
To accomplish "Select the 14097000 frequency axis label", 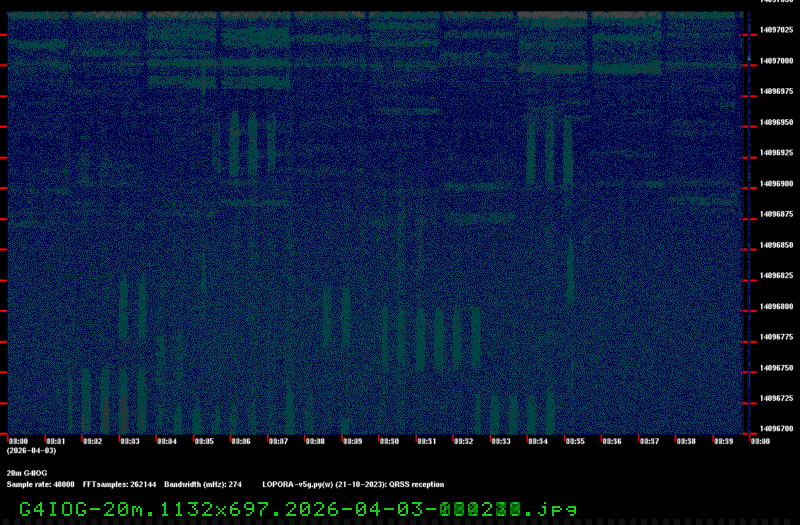I will coord(776,61).
